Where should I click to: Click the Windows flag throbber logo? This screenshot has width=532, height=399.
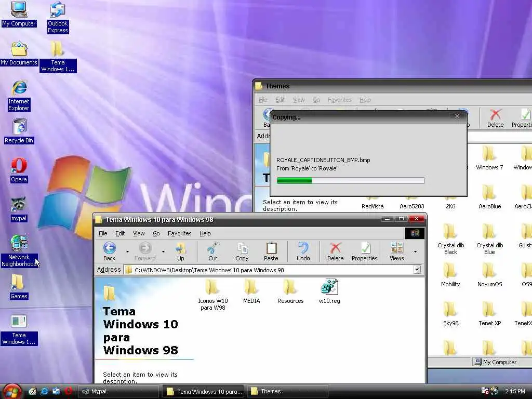pos(414,233)
